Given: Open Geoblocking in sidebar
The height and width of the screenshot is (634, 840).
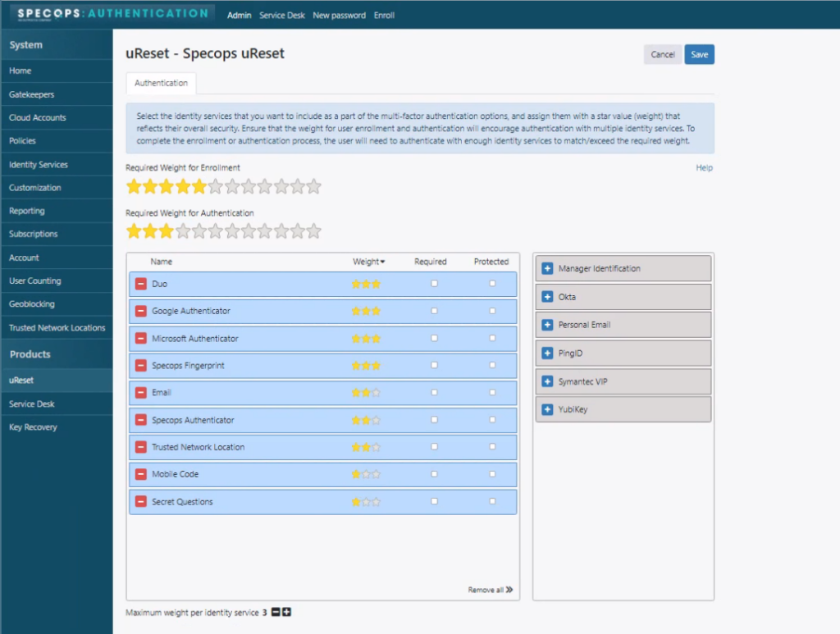Looking at the screenshot, I should tap(57, 304).
